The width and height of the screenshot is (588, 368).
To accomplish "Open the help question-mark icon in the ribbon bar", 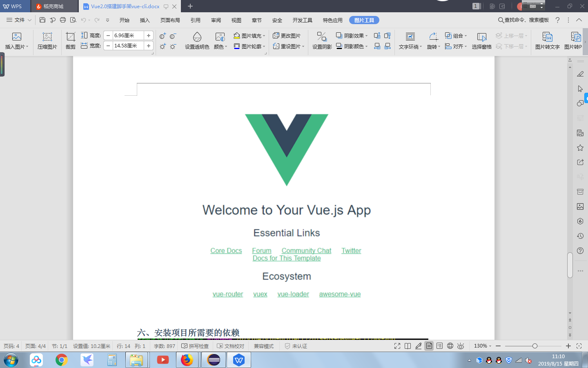I will click(x=557, y=20).
